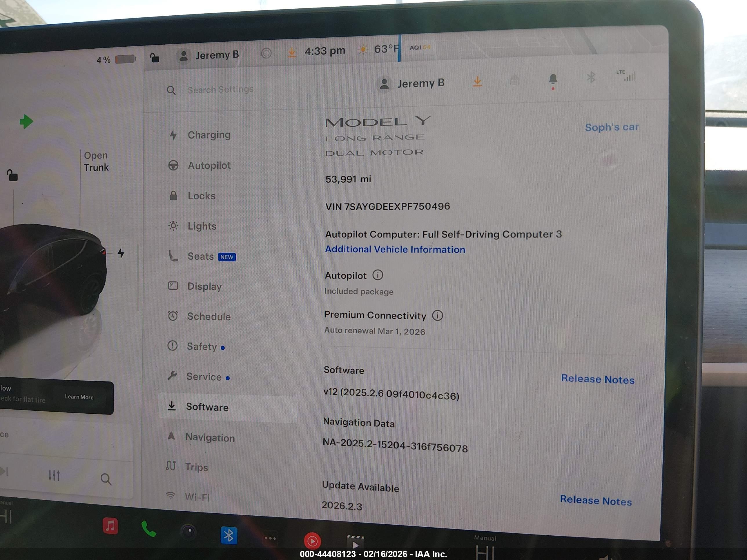Open the Lights settings menu
This screenshot has width=747, height=560.
(192, 226)
